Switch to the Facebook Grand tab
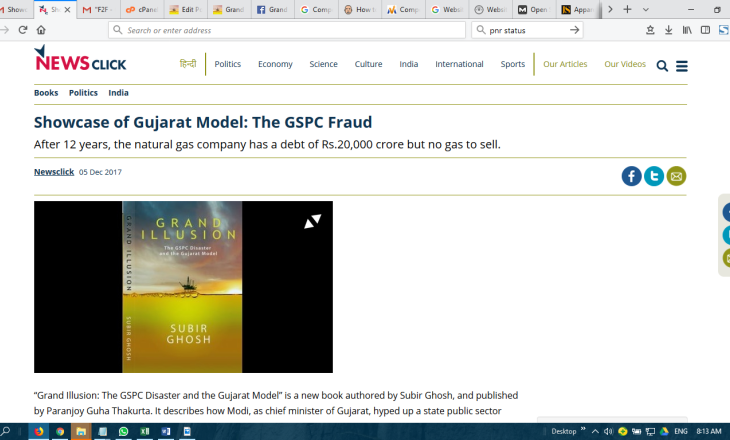This screenshot has height=440, width=730. (272, 9)
